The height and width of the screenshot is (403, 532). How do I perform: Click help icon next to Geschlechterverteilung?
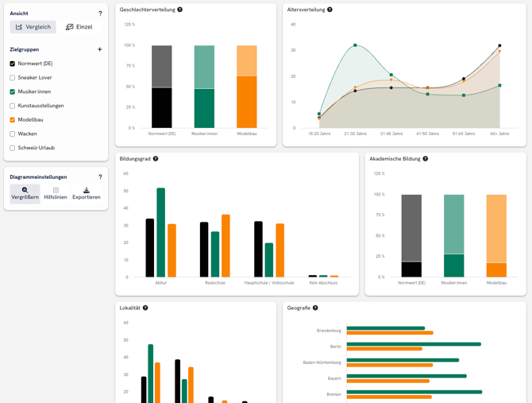pos(180,10)
